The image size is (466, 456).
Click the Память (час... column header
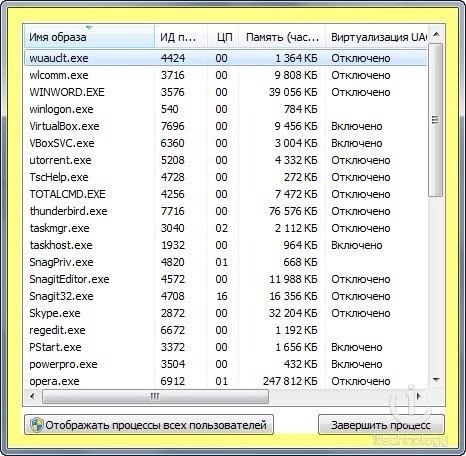coord(282,37)
